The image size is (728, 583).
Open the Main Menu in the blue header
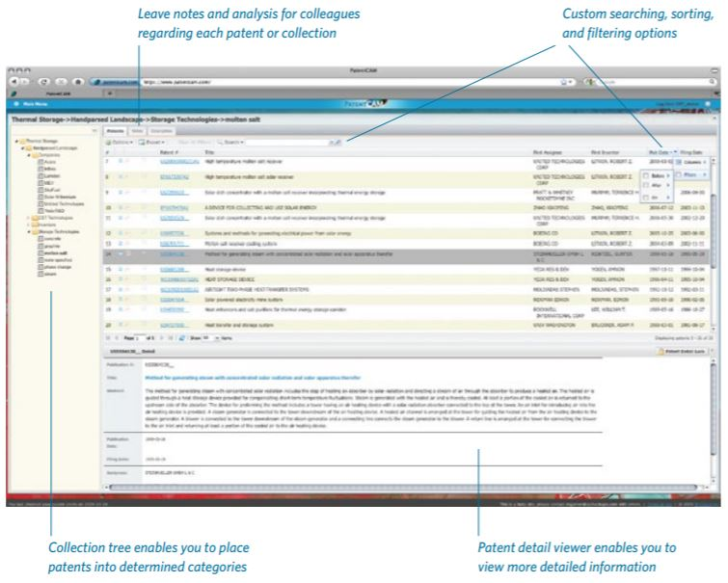tap(31, 104)
